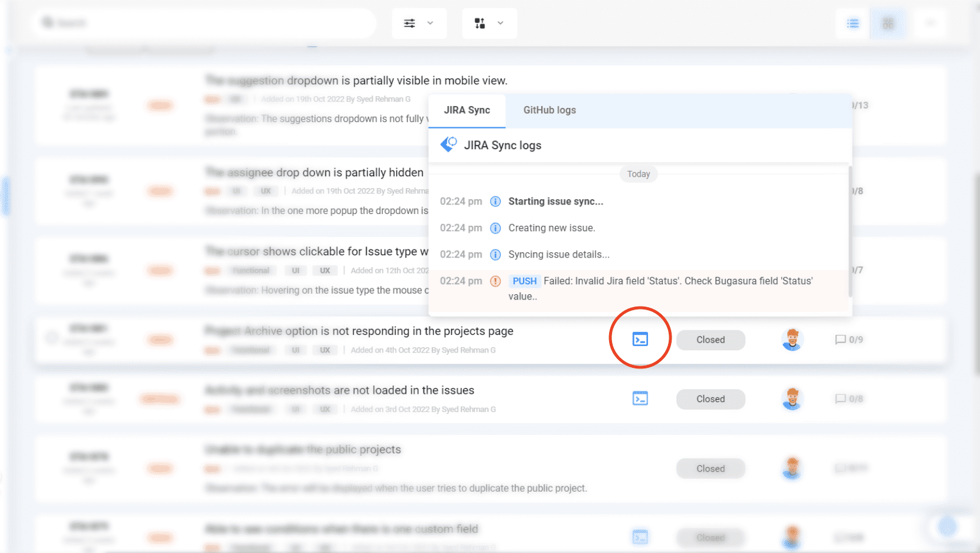The height and width of the screenshot is (553, 980).
Task: Click the Closed status button on the Project Archive row
Action: pos(710,340)
